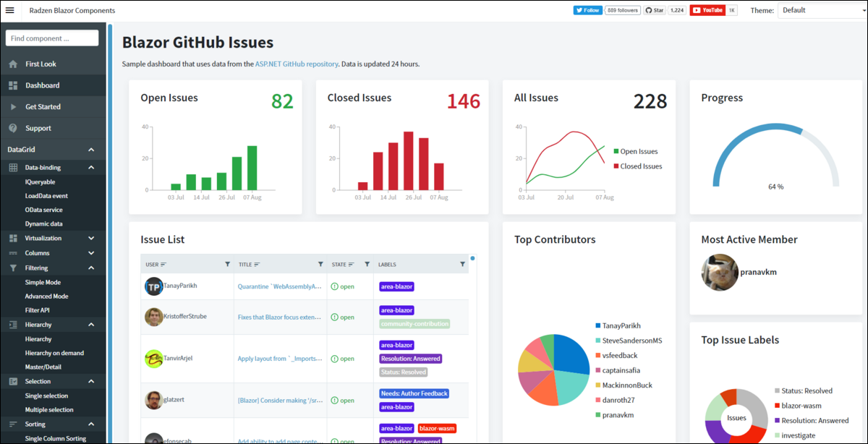
Task: Click the YouTube subscribe button
Action: coord(707,10)
